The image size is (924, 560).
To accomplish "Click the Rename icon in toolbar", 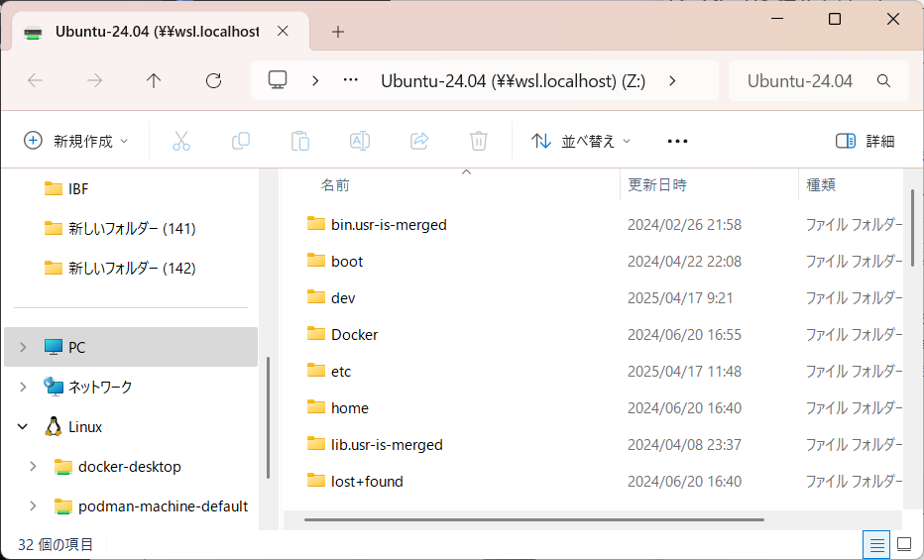I will click(x=360, y=141).
